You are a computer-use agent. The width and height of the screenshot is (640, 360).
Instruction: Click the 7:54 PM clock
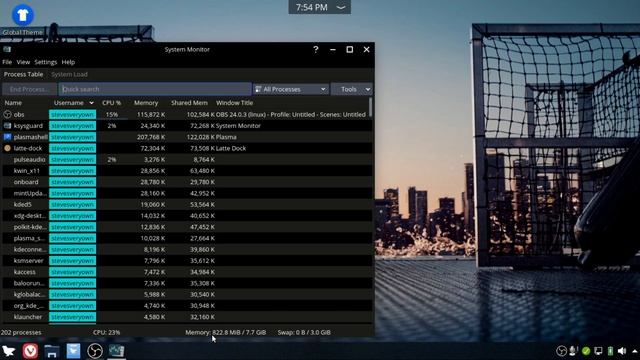tap(312, 7)
